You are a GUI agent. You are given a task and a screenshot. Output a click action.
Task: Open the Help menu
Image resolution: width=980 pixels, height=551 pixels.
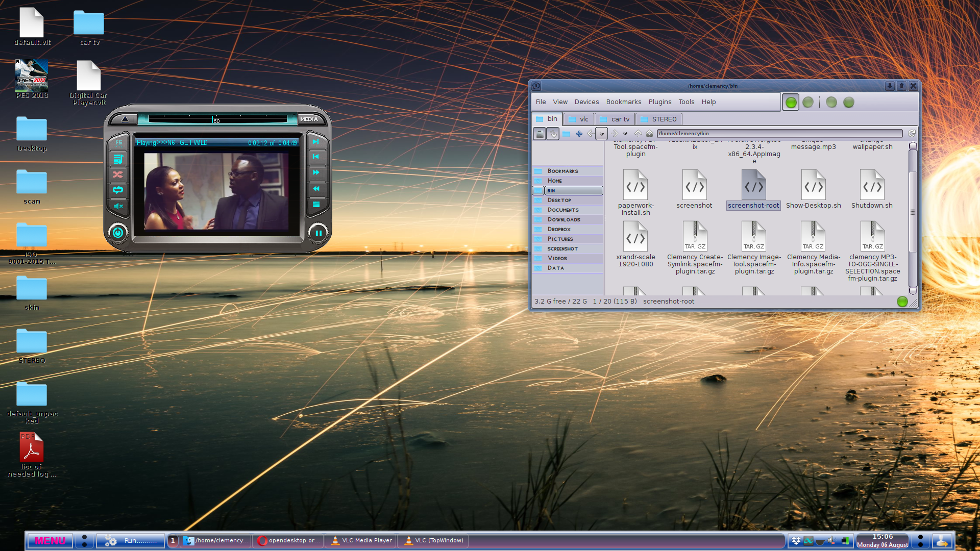tap(708, 102)
